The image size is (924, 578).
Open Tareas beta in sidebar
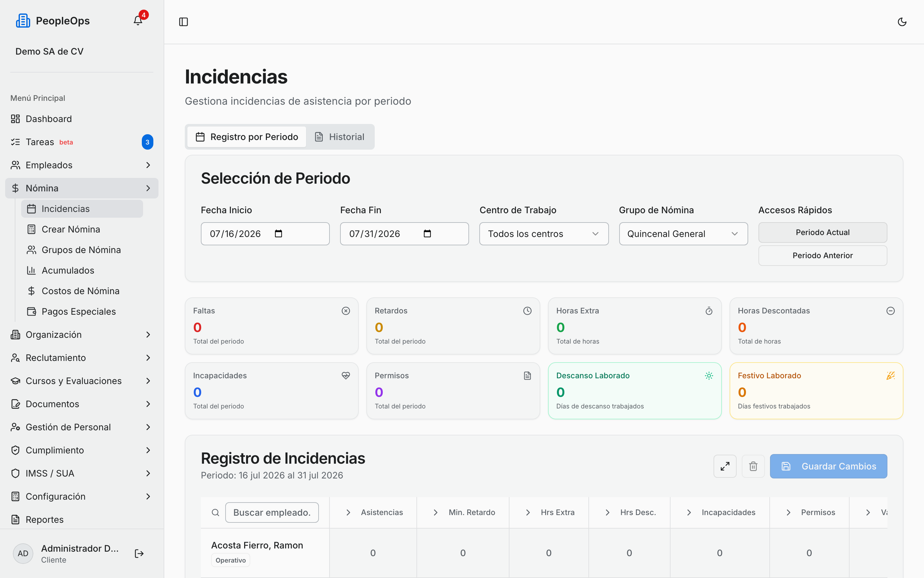pos(82,142)
